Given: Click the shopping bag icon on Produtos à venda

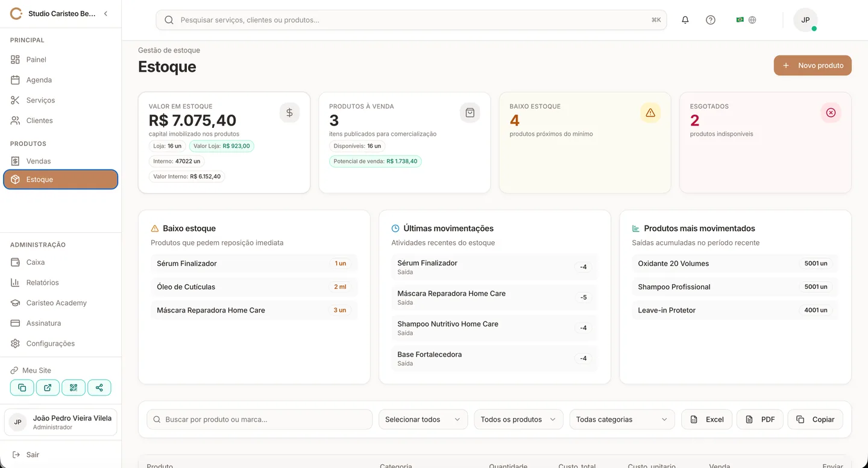Looking at the screenshot, I should coord(470,112).
